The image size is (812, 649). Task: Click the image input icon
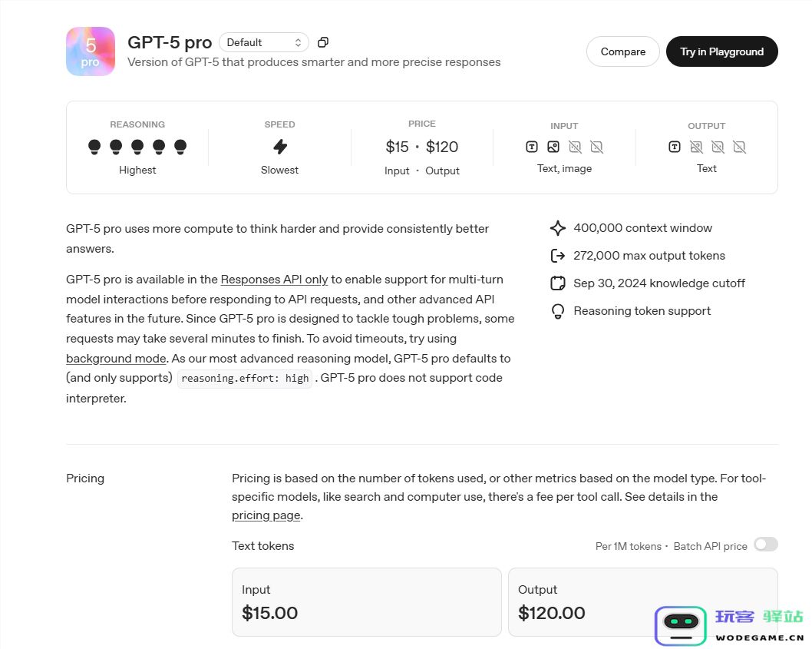click(553, 147)
